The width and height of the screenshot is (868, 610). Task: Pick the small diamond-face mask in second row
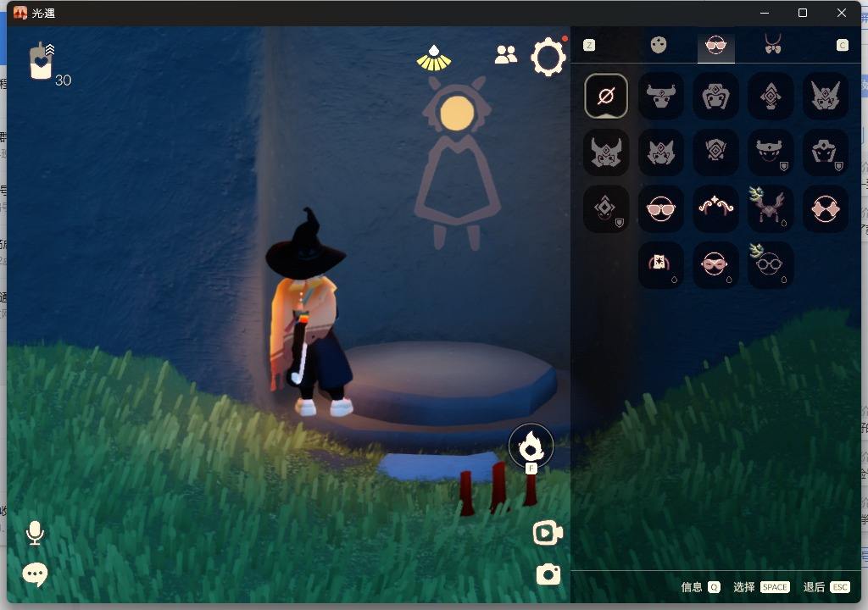[715, 152]
